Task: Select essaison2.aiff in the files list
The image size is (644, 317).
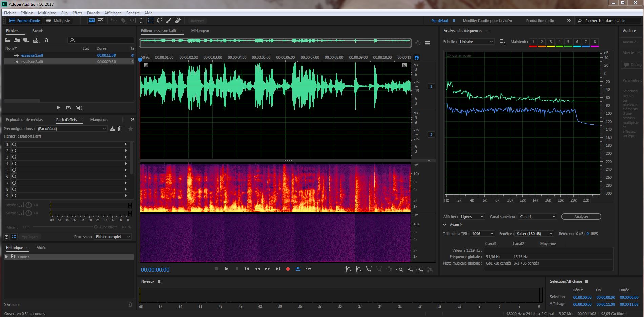Action: [x=32, y=62]
